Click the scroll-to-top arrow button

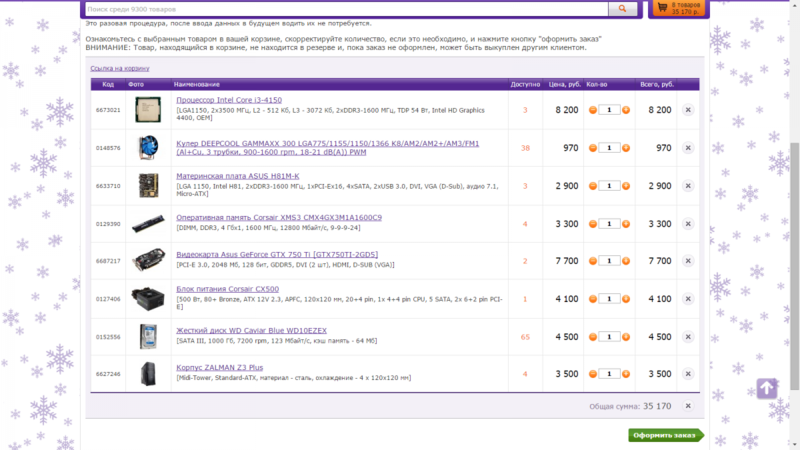(766, 388)
